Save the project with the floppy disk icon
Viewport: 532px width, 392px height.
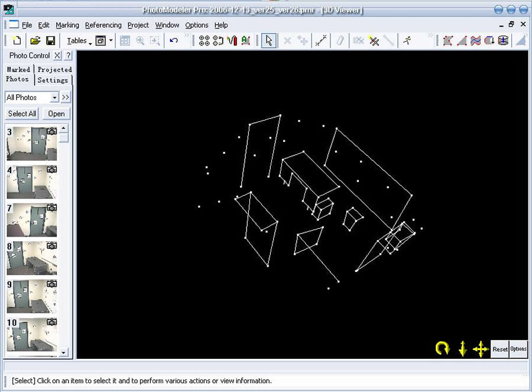tap(51, 41)
